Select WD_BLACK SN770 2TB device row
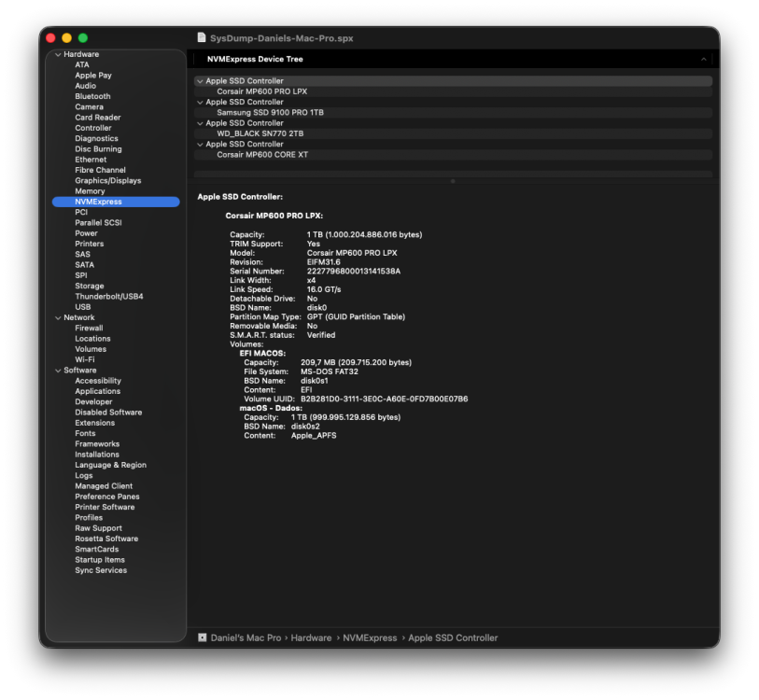 click(453, 133)
